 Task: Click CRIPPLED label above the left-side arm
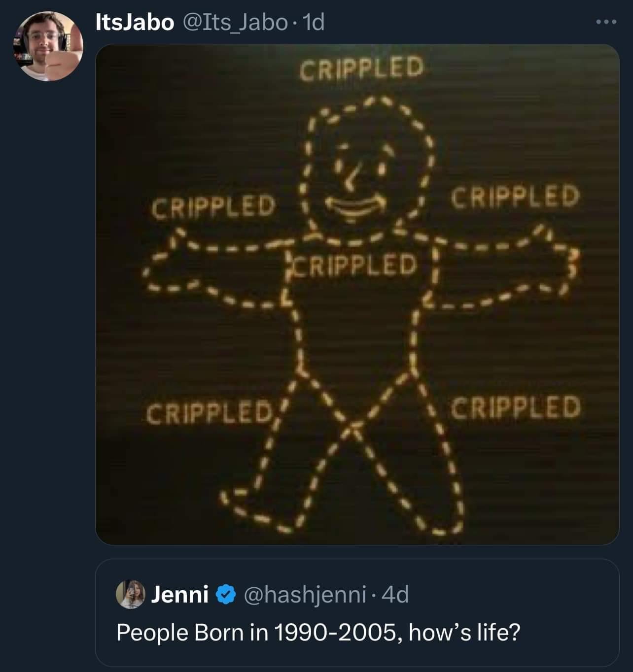[213, 206]
